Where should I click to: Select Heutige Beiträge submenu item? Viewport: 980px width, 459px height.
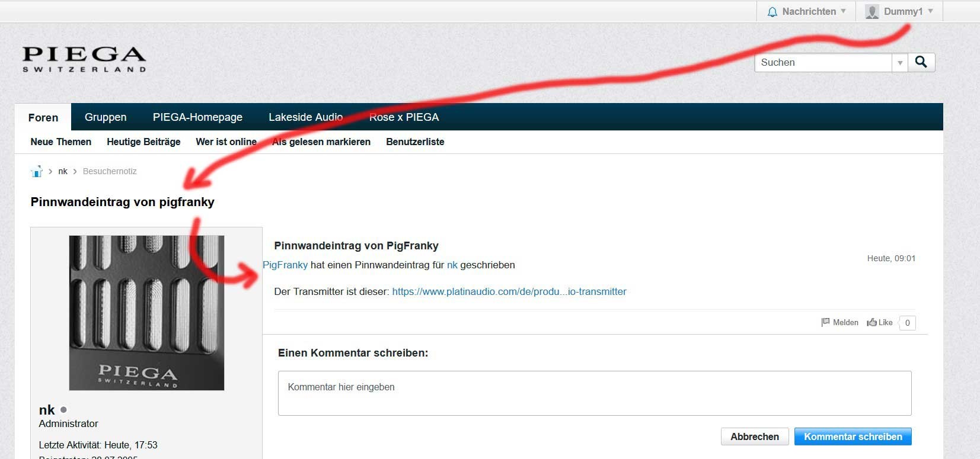point(143,142)
